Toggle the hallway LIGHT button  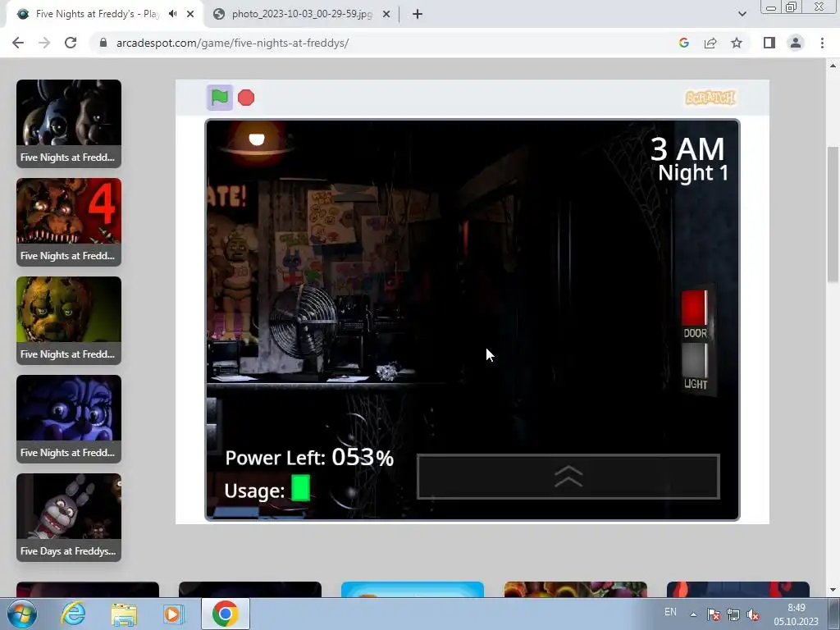point(694,359)
